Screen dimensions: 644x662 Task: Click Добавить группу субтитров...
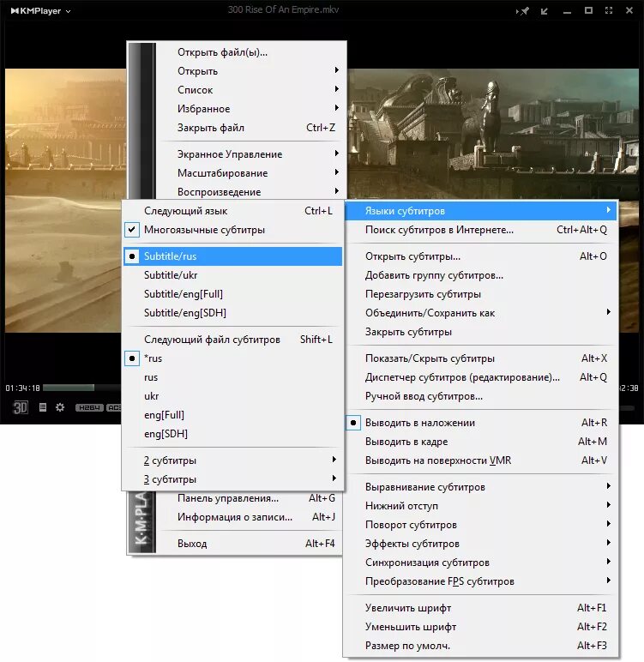pyautogui.click(x=480, y=275)
